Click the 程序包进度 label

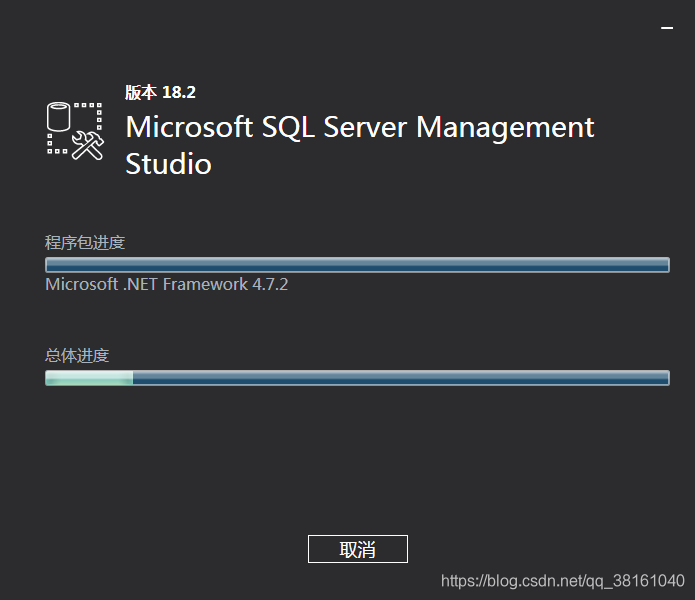pos(85,242)
